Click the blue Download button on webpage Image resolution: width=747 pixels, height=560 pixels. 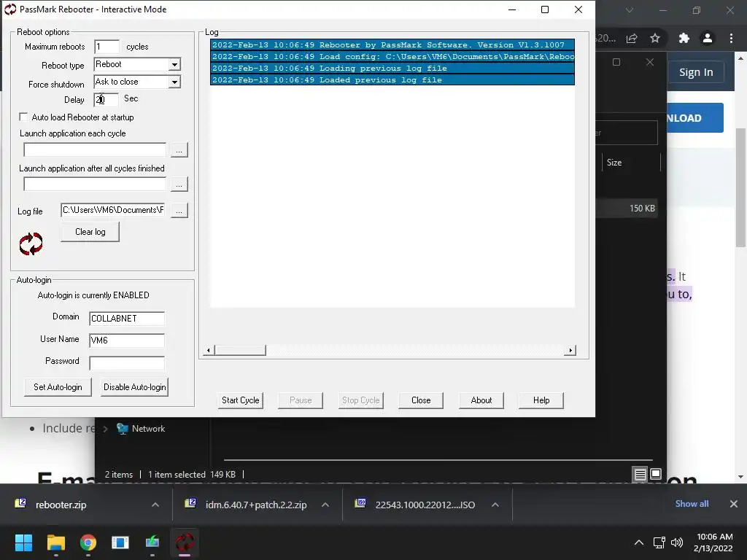click(x=694, y=117)
